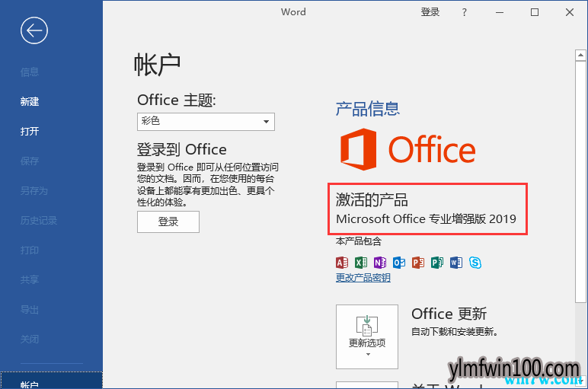Click the scrollbar up arrow

click(580, 56)
